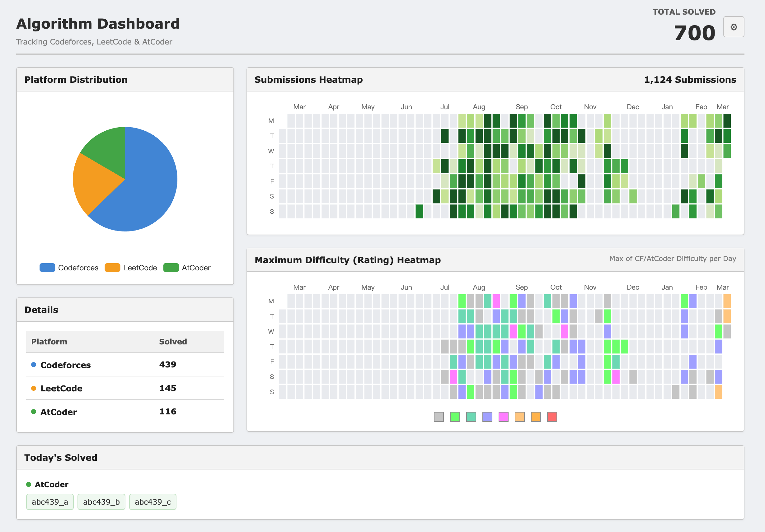The width and height of the screenshot is (765, 532).
Task: Select the purple-blue difficulty legend swatch
Action: click(487, 417)
